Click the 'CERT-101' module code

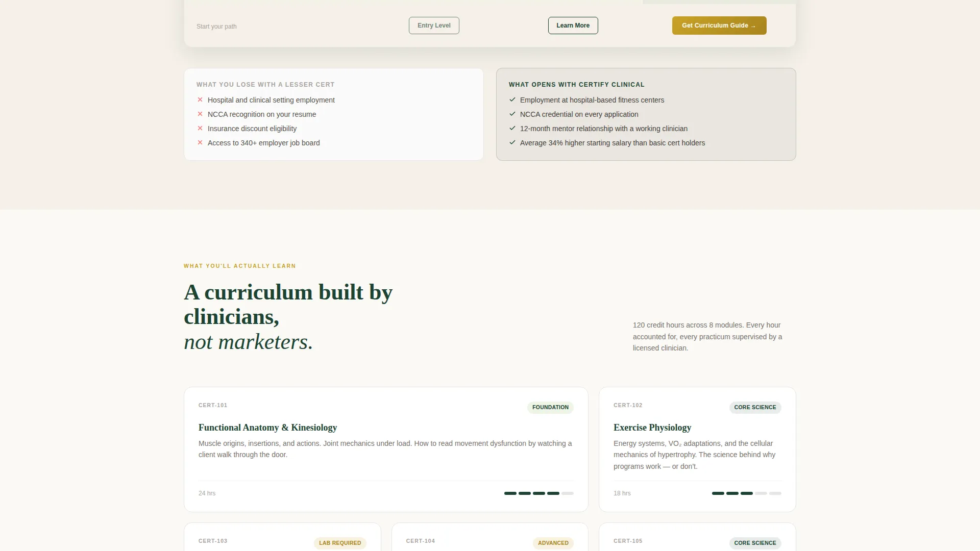coord(213,405)
